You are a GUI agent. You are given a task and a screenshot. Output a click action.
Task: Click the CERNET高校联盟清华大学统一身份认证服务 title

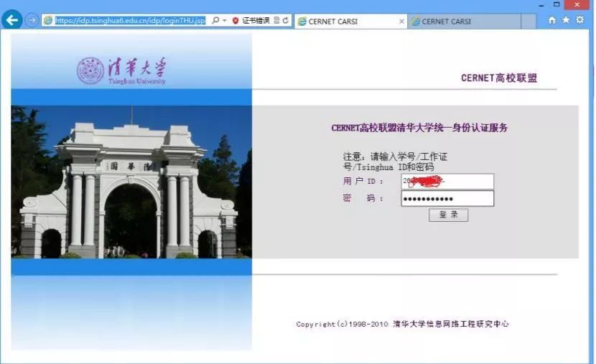(x=419, y=128)
